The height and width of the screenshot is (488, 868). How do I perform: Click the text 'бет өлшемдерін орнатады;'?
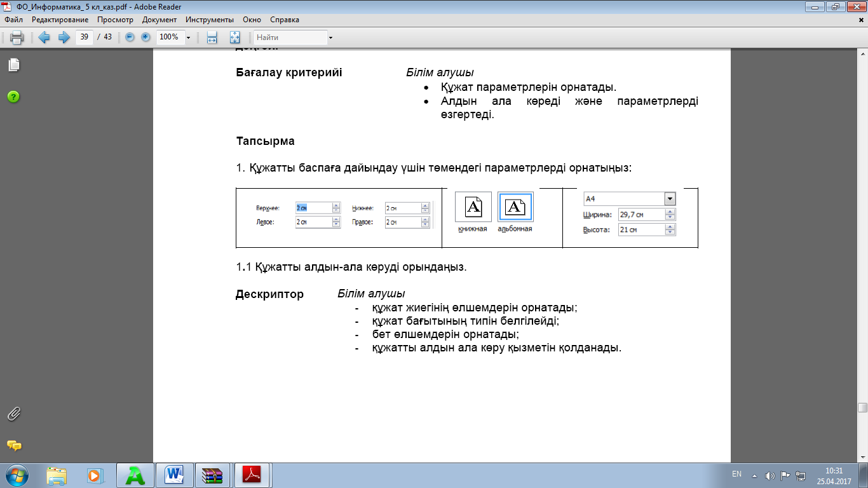446,334
